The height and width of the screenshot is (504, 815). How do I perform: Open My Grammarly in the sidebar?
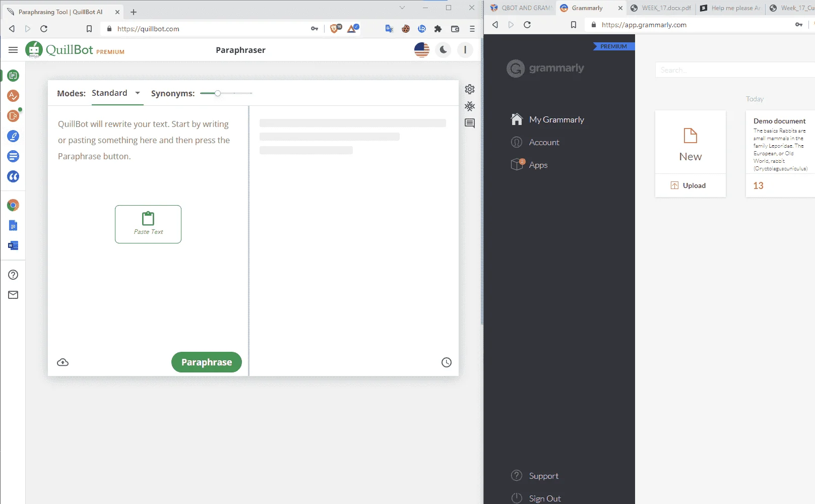pyautogui.click(x=547, y=119)
